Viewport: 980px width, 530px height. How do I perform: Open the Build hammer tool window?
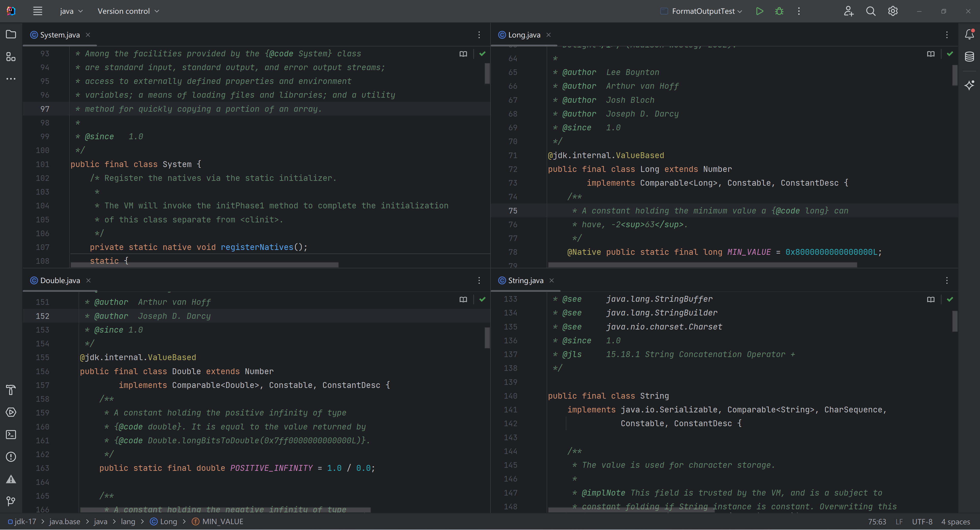[x=11, y=390]
